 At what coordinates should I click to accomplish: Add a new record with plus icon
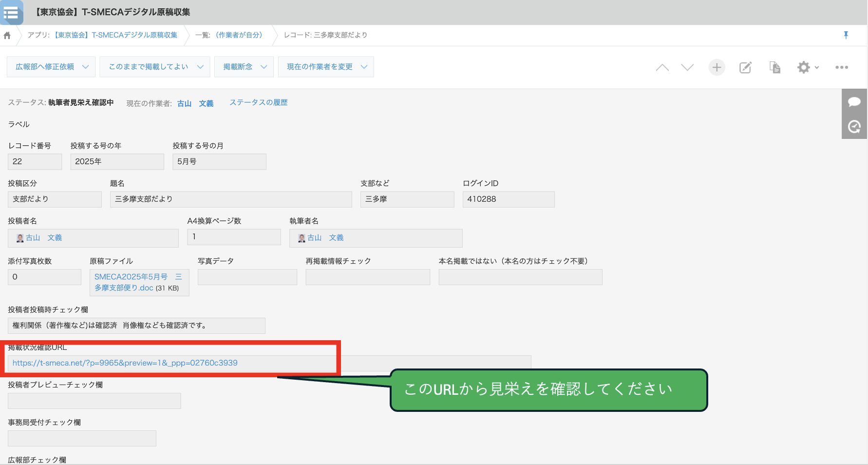pyautogui.click(x=717, y=67)
